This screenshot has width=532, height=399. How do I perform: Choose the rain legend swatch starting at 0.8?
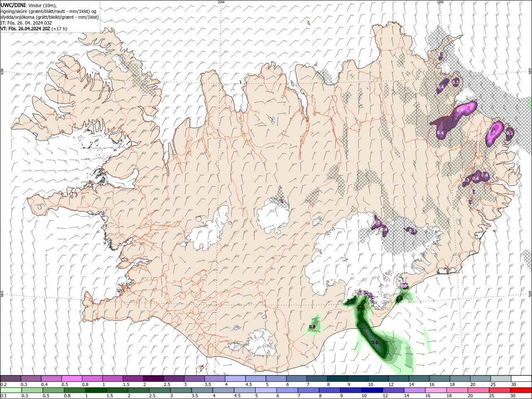pyautogui.click(x=74, y=390)
